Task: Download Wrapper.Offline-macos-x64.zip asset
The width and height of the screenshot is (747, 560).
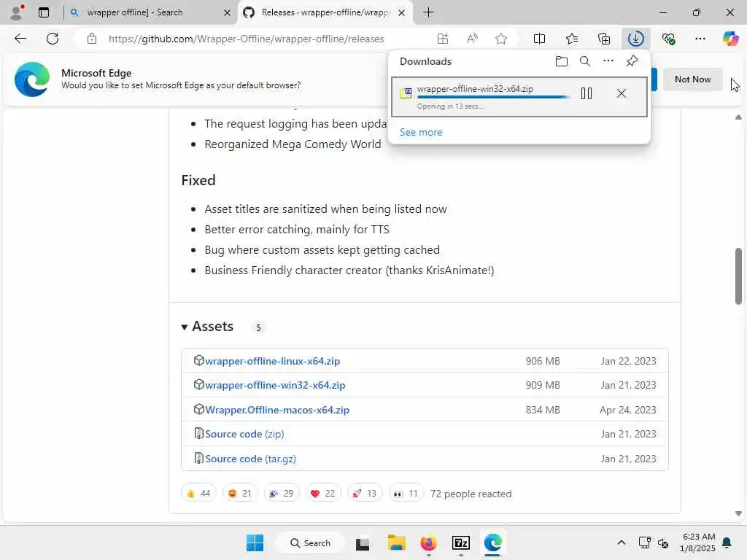Action: coord(277,410)
